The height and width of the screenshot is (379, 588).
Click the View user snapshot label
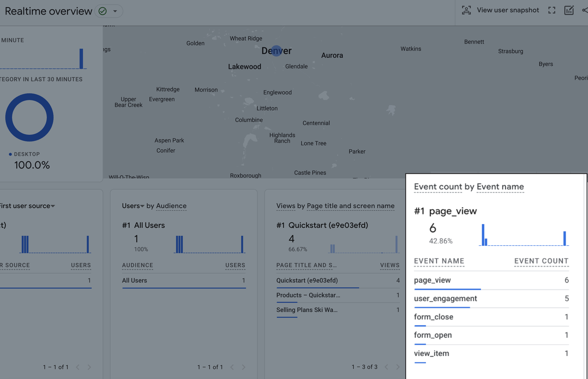point(508,10)
